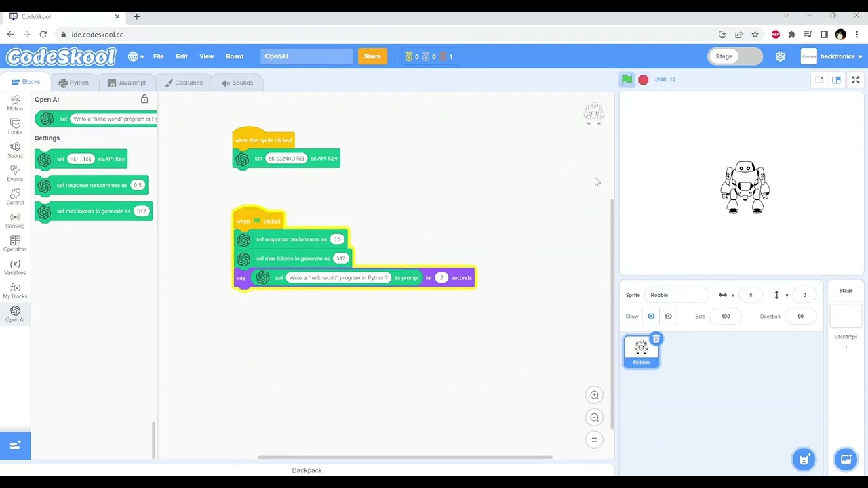This screenshot has height=488, width=868.
Task: Click the sprite Size field
Action: (726, 317)
